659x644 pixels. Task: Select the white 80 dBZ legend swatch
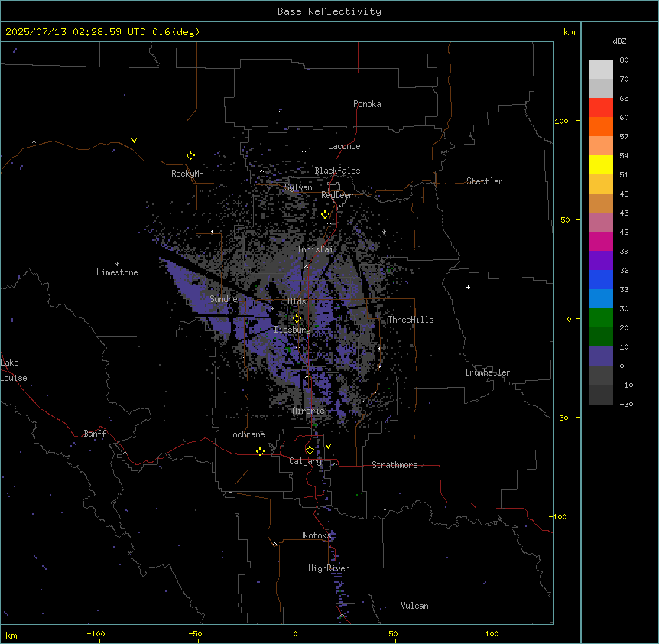point(601,69)
